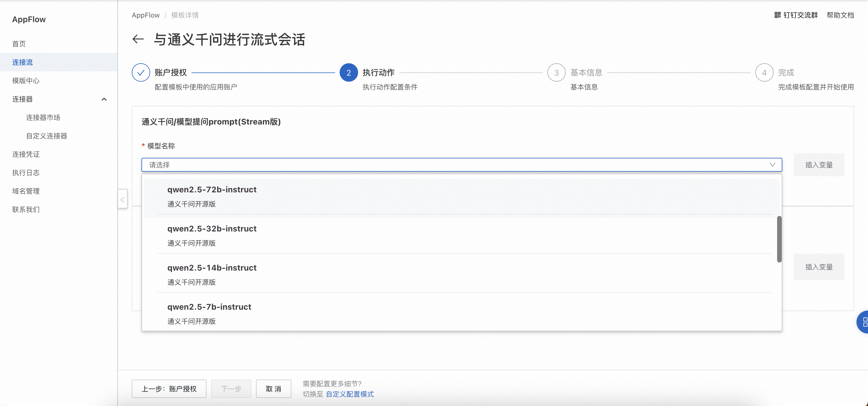Close the model name dropdown via arrow
Image resolution: width=868 pixels, height=406 pixels.
click(772, 165)
